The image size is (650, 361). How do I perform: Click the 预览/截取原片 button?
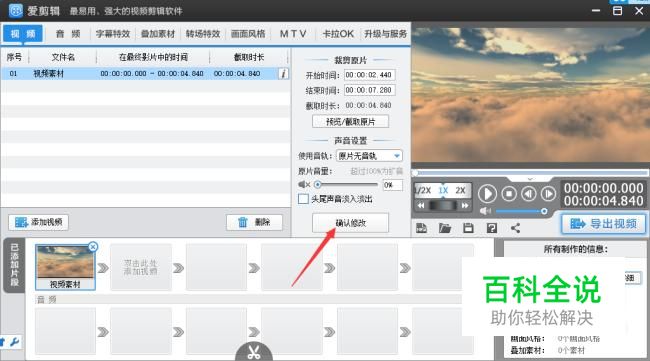coord(350,121)
